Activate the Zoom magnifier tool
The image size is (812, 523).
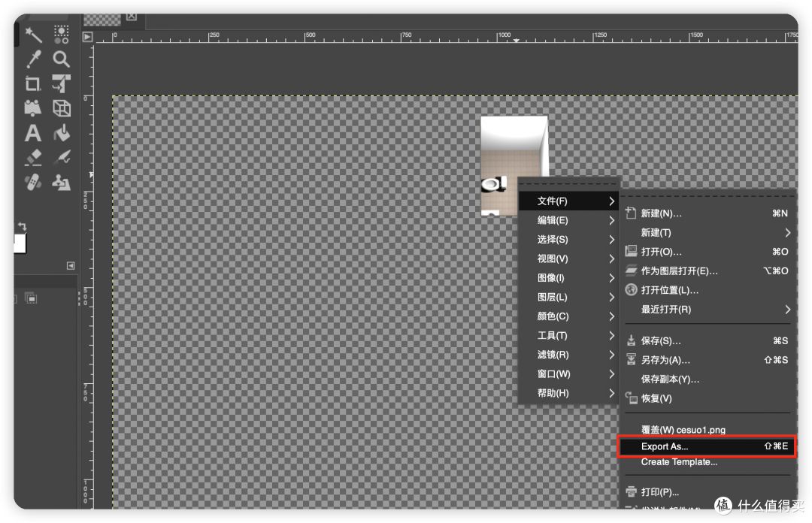(x=61, y=59)
